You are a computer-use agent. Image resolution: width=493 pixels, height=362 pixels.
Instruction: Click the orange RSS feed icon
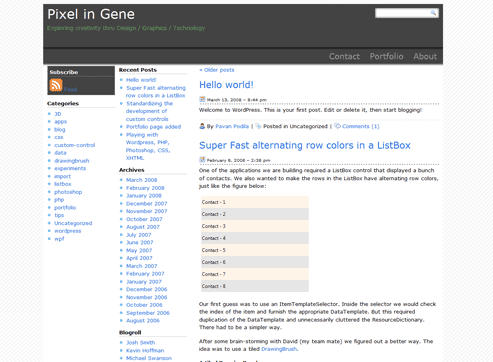click(x=56, y=85)
